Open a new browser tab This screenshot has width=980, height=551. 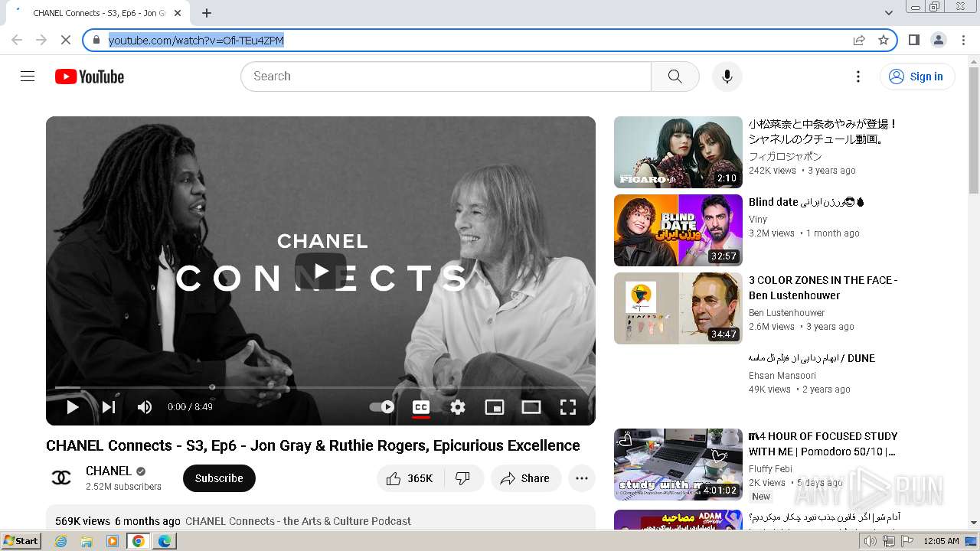[207, 13]
